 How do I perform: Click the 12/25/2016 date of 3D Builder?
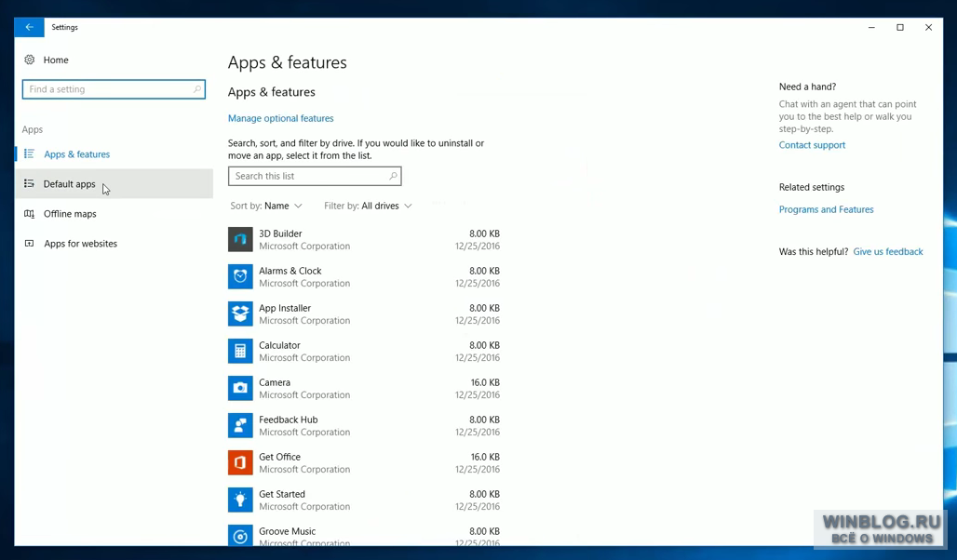tap(478, 247)
